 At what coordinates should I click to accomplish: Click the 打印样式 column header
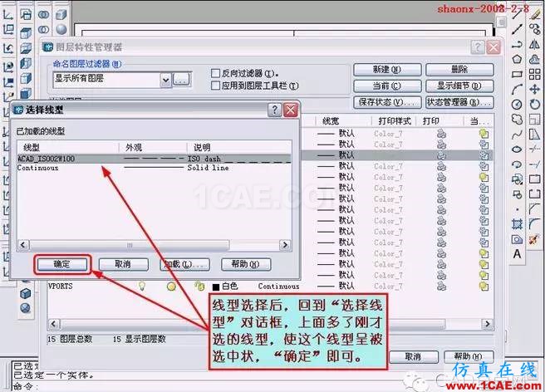point(395,121)
